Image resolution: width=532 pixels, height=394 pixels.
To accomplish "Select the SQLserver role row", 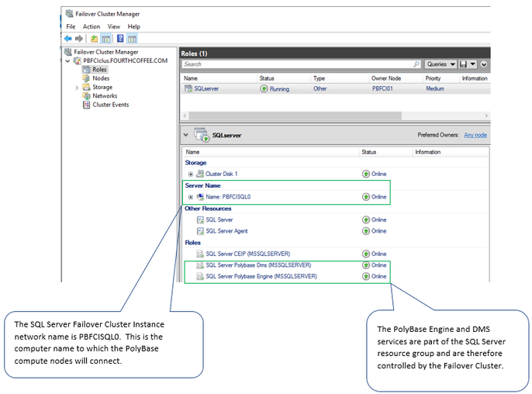I will [336, 88].
